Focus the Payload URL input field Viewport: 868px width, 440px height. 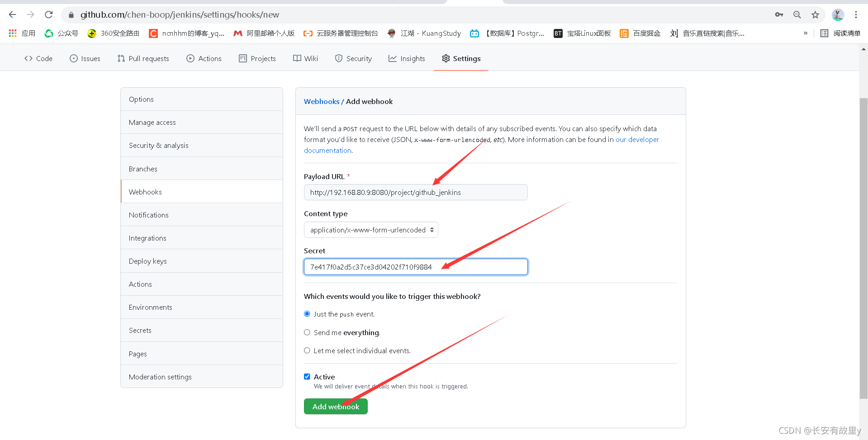(x=416, y=192)
